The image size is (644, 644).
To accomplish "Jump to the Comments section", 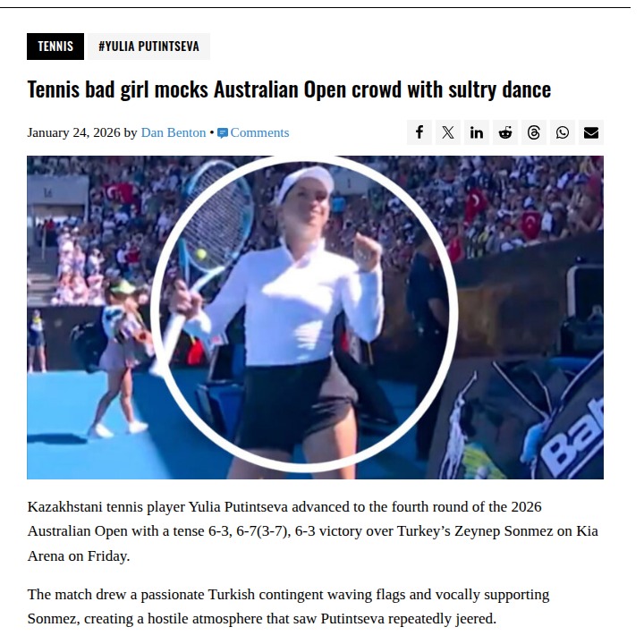I will point(259,132).
